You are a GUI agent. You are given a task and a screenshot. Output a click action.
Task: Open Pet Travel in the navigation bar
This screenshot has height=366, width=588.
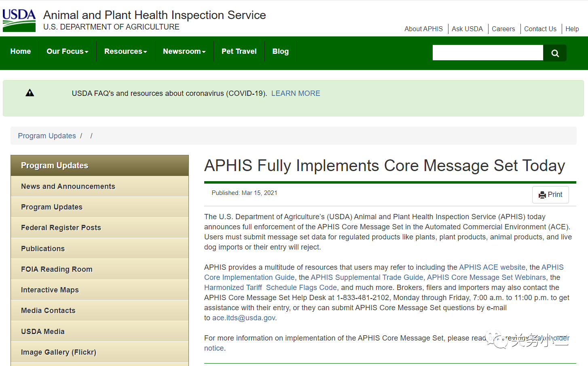[239, 51]
